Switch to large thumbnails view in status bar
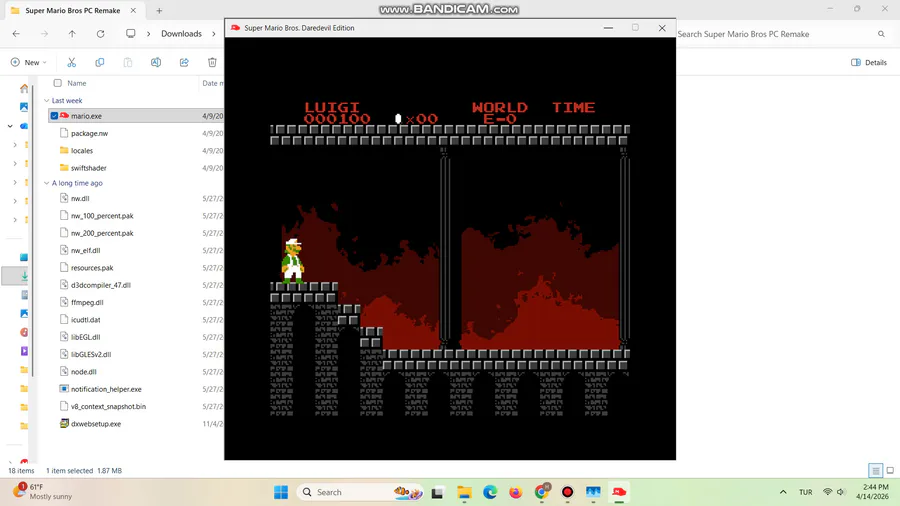The height and width of the screenshot is (506, 900). (890, 471)
